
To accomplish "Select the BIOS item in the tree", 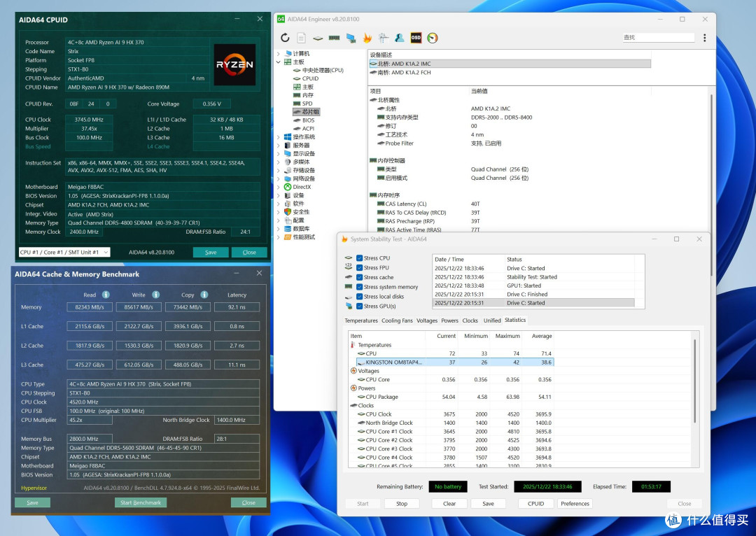I will tap(308, 120).
